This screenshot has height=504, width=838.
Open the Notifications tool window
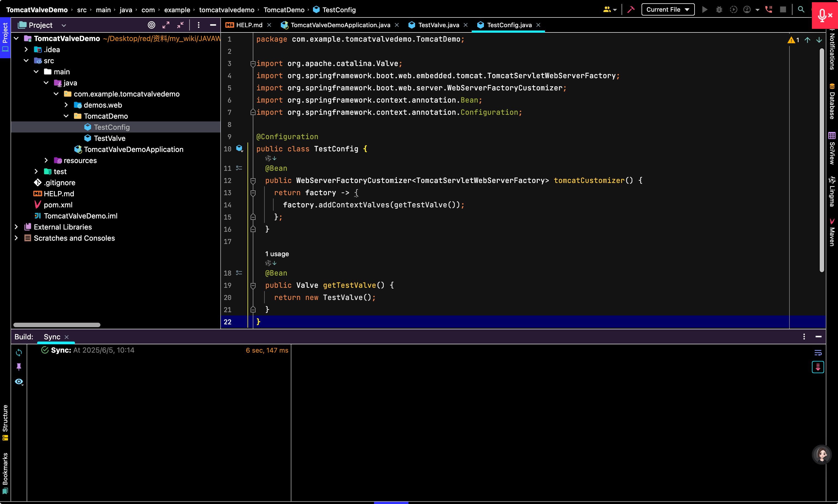(832, 50)
